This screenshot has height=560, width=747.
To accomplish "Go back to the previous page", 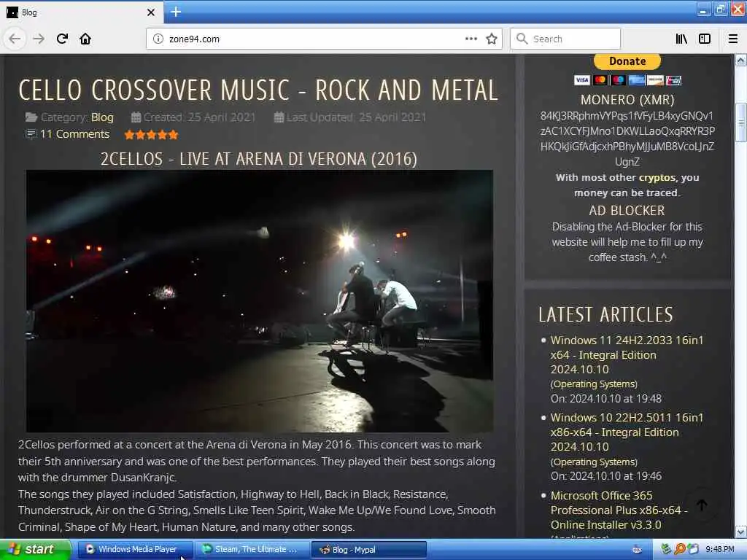I will tap(15, 39).
